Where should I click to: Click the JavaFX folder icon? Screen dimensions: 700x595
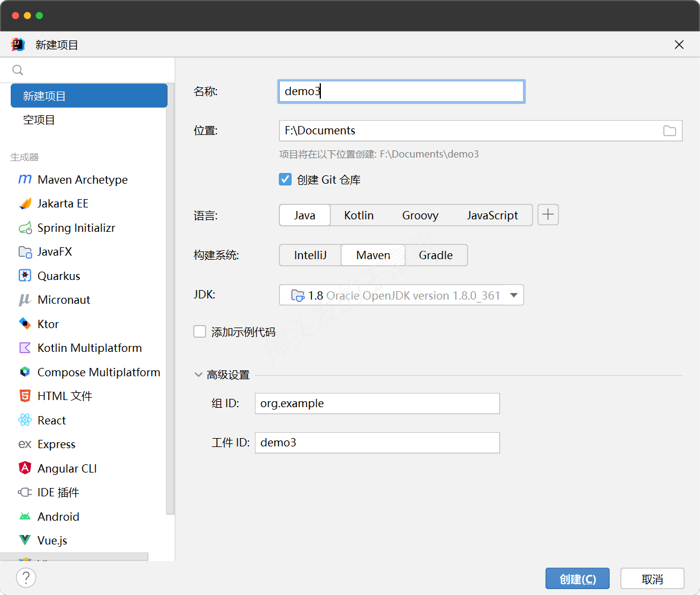[25, 252]
